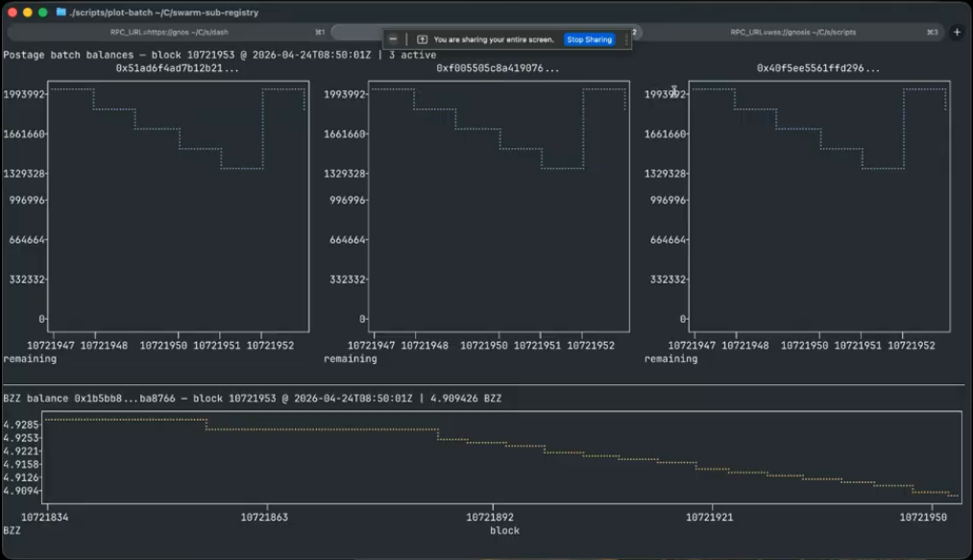The height and width of the screenshot is (560, 973).
Task: Switch to the RPC_URL=https://gnos dash tab
Action: [169, 32]
